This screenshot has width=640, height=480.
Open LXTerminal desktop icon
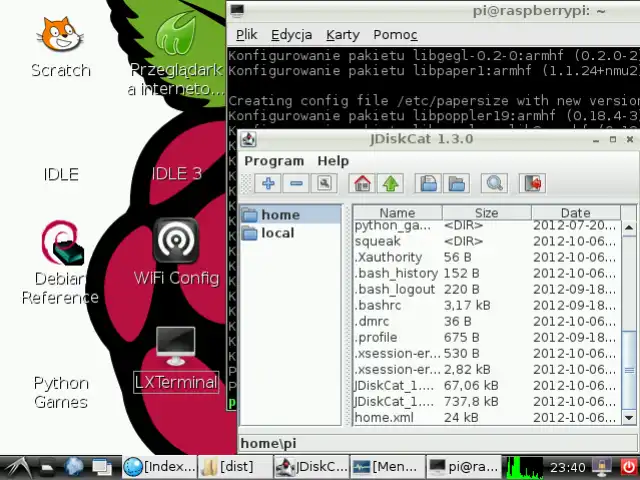pyautogui.click(x=176, y=346)
